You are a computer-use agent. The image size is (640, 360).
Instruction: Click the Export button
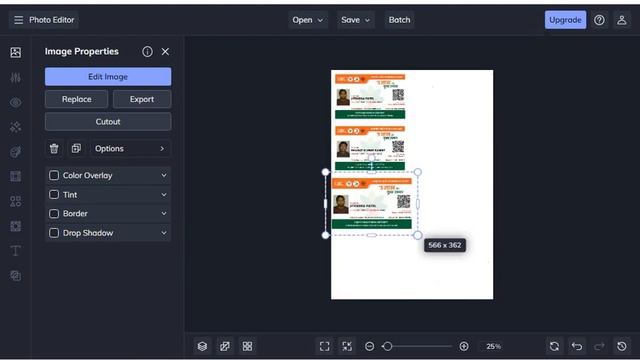[142, 99]
